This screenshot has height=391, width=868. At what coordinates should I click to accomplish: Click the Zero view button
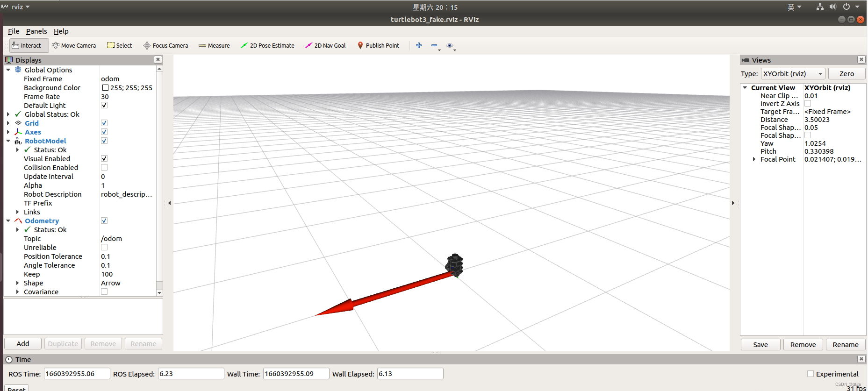coord(846,74)
